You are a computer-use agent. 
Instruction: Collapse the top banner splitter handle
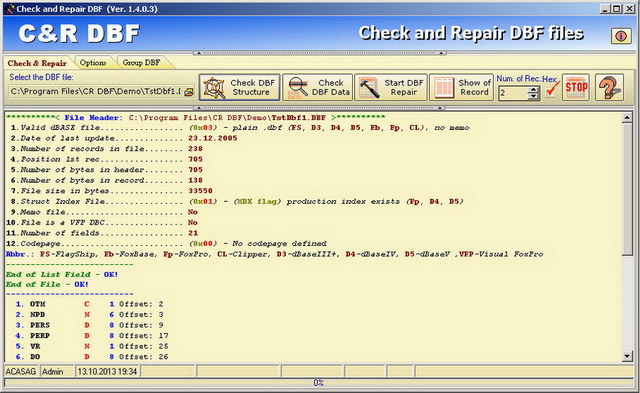(320, 53)
